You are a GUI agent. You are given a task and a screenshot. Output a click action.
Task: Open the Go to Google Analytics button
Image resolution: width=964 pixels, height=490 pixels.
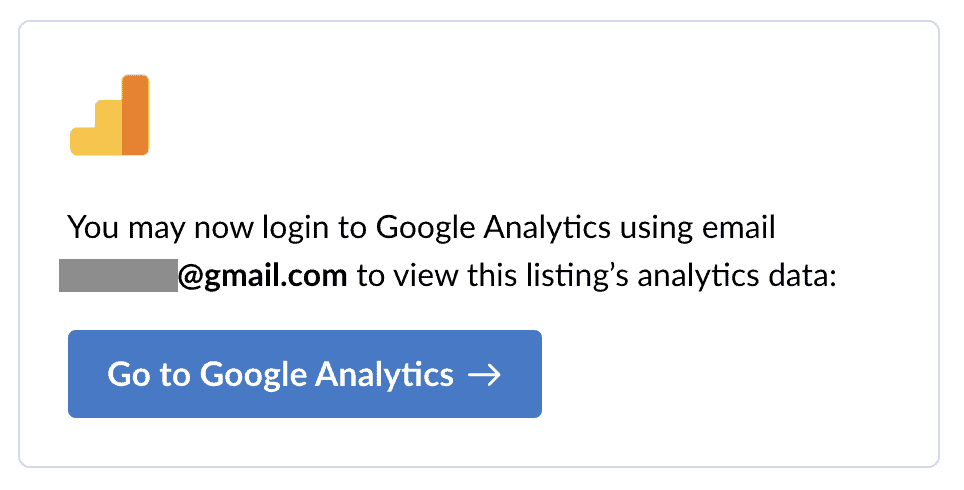point(304,374)
